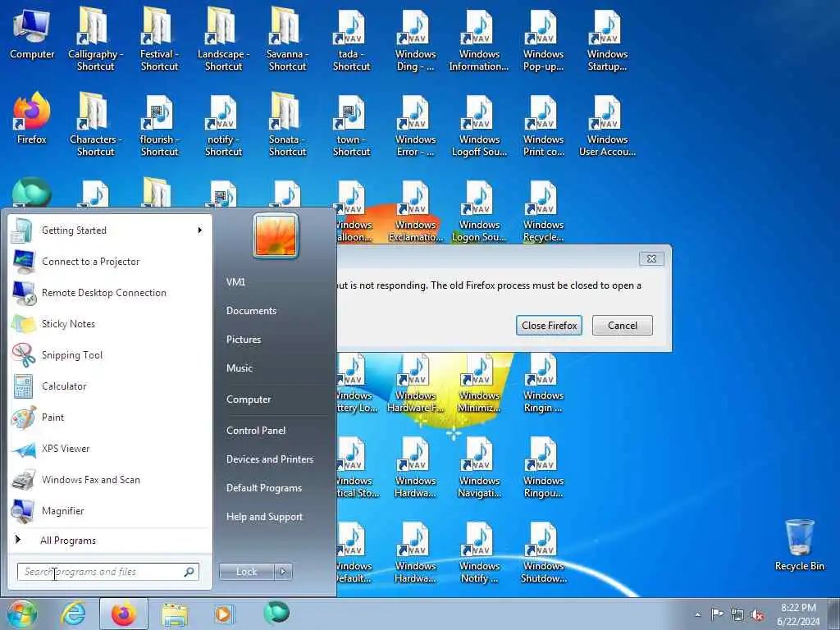Select the town shortcut media file
Screen dimensions: 840x630
[x=351, y=125]
